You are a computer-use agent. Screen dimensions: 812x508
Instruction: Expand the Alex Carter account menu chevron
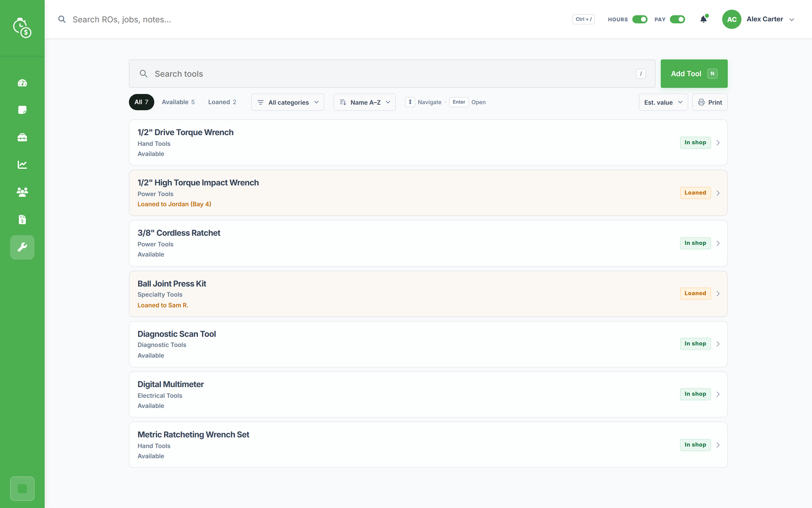point(792,20)
